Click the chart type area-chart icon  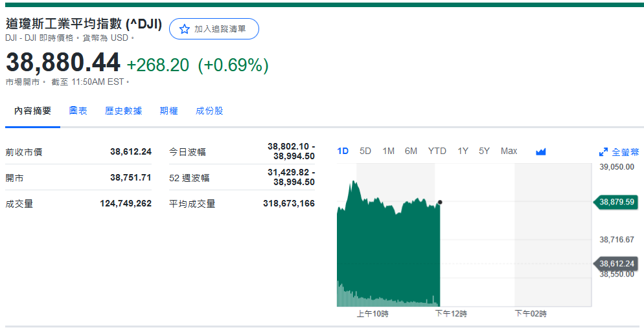541,151
